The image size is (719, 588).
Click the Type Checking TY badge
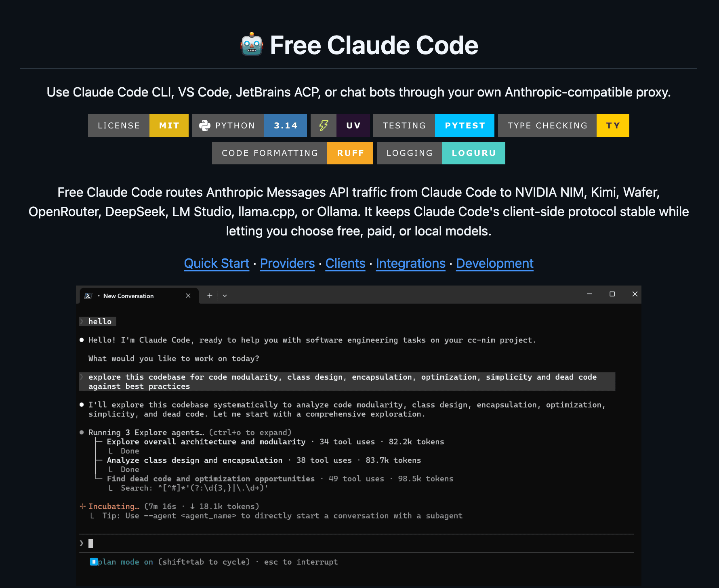click(563, 126)
